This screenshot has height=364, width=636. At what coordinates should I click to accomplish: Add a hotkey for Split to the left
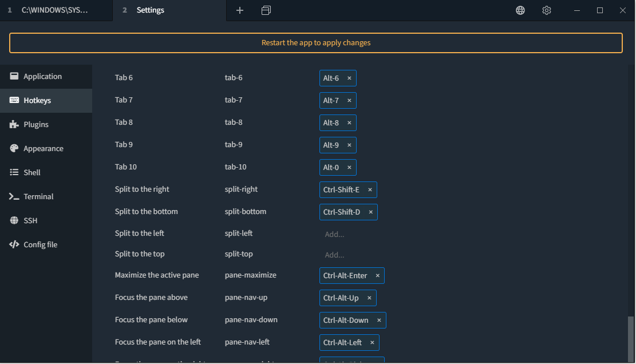pyautogui.click(x=335, y=234)
